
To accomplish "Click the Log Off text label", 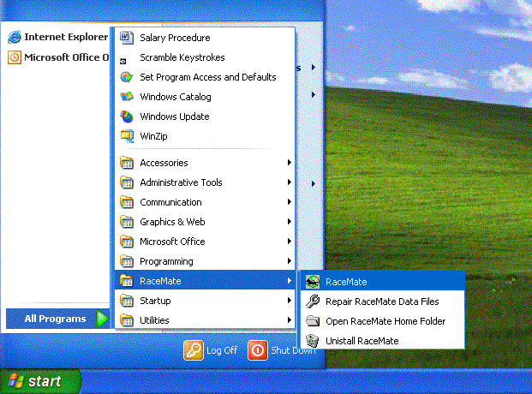I will click(x=222, y=350).
